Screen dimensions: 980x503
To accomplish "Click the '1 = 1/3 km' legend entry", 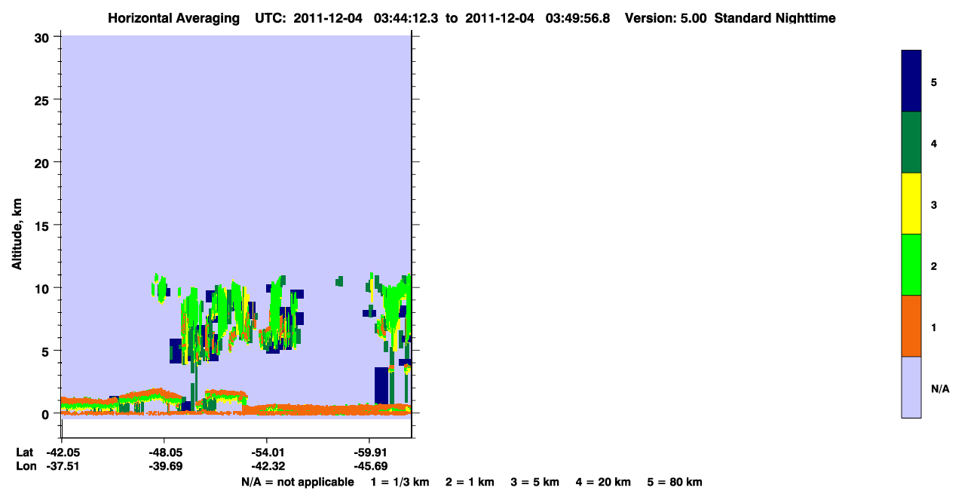I will 400,482.
